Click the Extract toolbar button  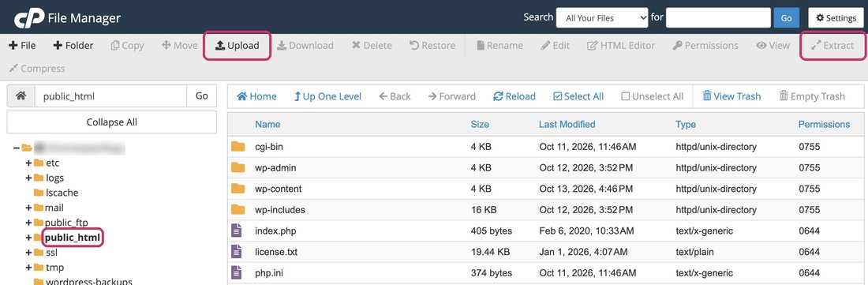832,45
